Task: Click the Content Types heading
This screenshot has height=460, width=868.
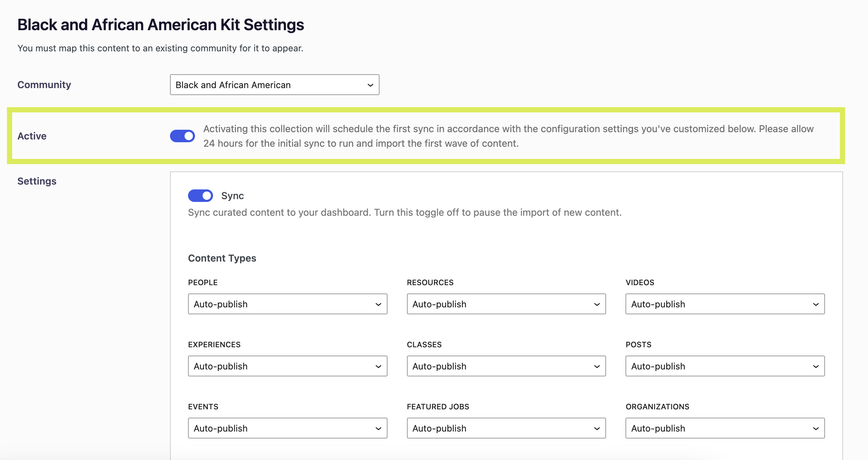Action: [x=222, y=258]
